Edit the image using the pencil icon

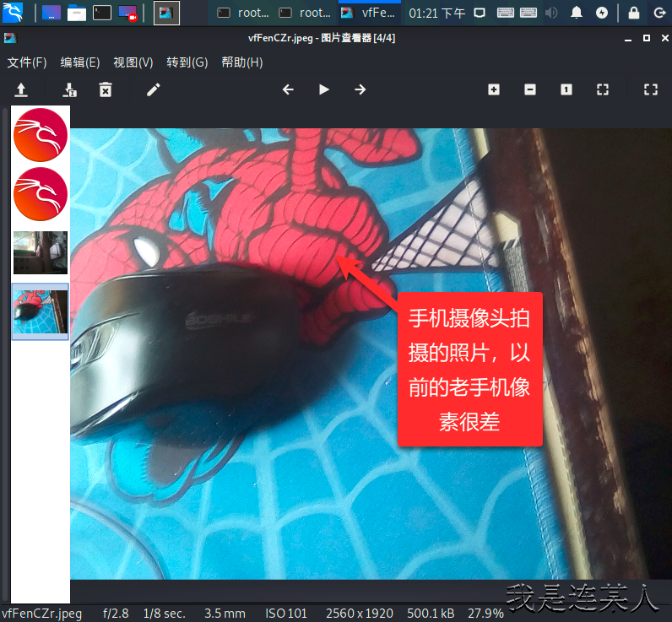point(154,89)
